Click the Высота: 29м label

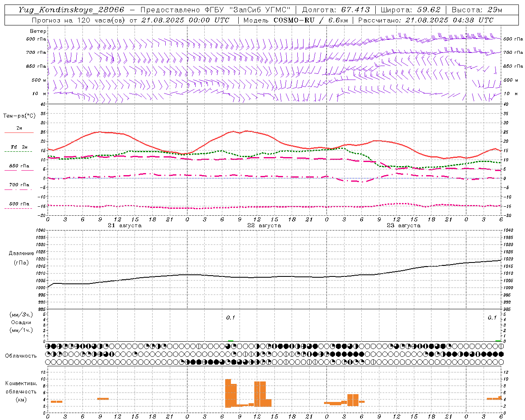tap(477, 10)
